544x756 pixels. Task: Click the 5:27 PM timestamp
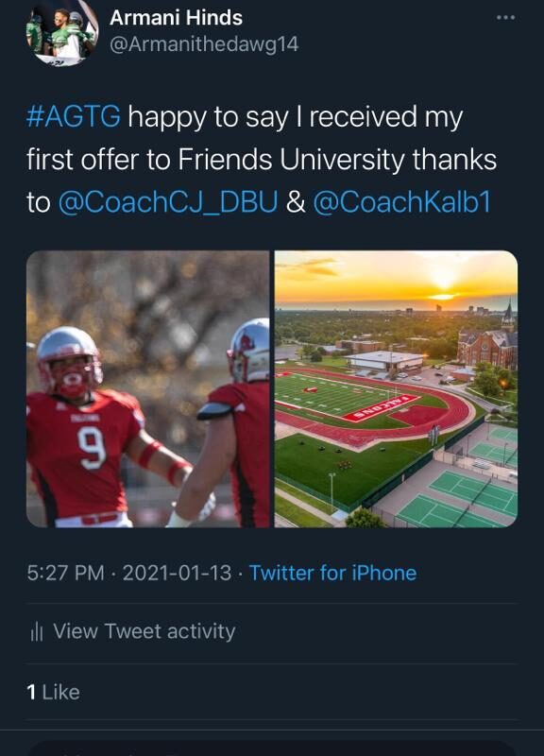pos(65,573)
